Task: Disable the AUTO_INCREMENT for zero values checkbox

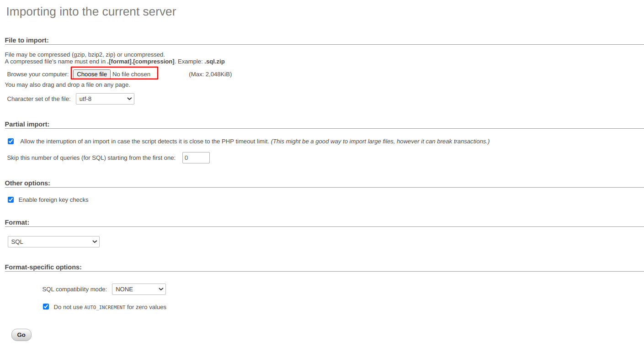Action: click(46, 307)
